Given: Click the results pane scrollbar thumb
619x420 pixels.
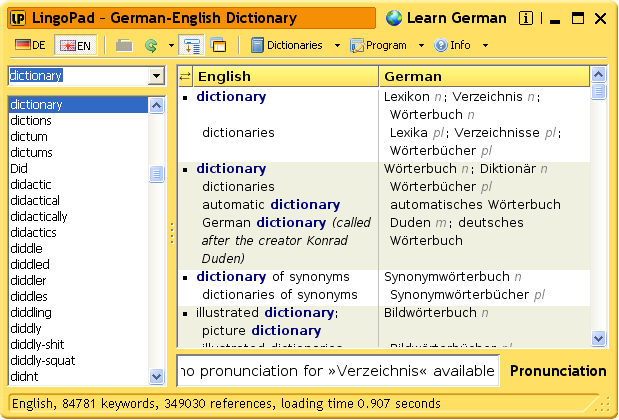Looking at the screenshot, I should click(x=598, y=91).
